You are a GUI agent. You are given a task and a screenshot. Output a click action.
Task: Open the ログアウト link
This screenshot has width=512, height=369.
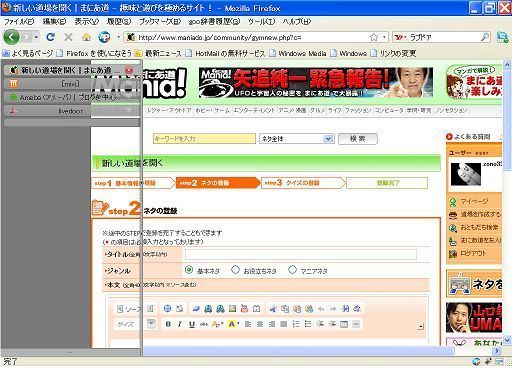coord(473,254)
